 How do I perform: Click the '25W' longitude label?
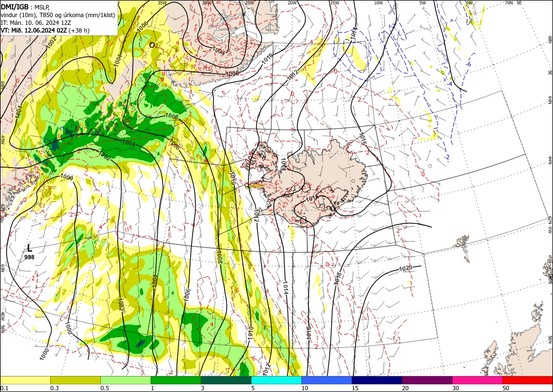point(249,3)
